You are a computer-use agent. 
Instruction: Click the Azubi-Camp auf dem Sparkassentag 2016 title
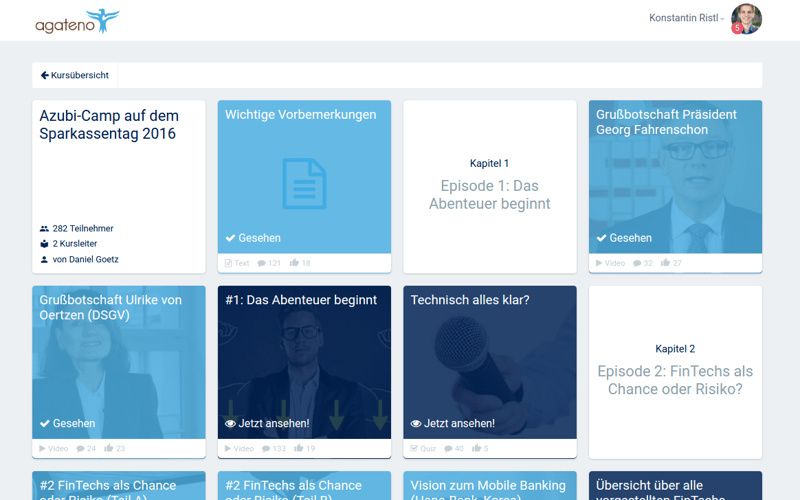(x=109, y=124)
